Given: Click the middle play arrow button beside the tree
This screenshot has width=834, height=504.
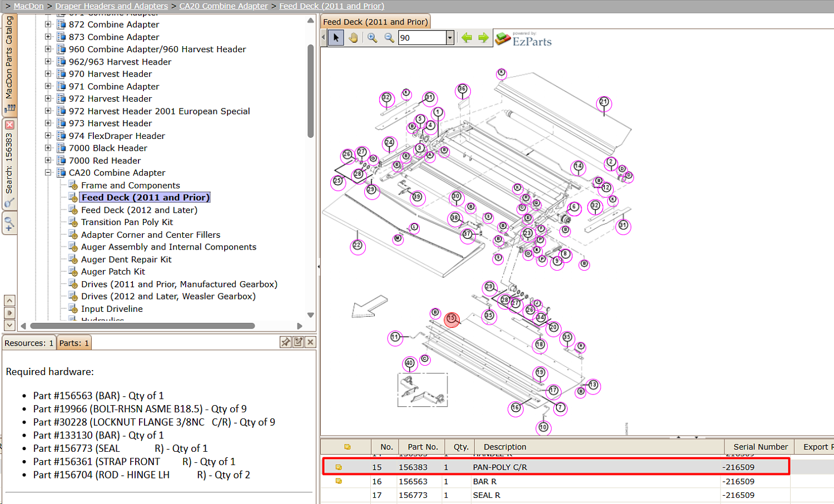Looking at the screenshot, I should [x=9, y=313].
